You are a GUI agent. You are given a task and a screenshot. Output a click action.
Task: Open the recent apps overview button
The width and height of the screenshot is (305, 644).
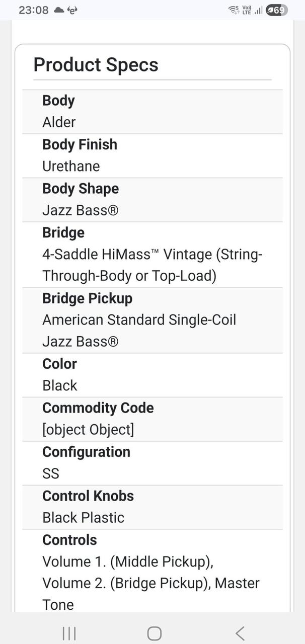click(69, 633)
